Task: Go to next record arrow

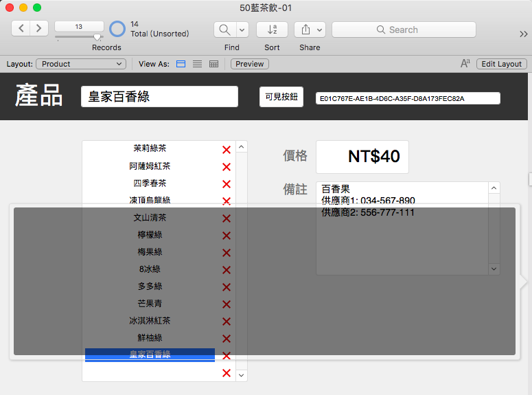Action: (x=39, y=28)
